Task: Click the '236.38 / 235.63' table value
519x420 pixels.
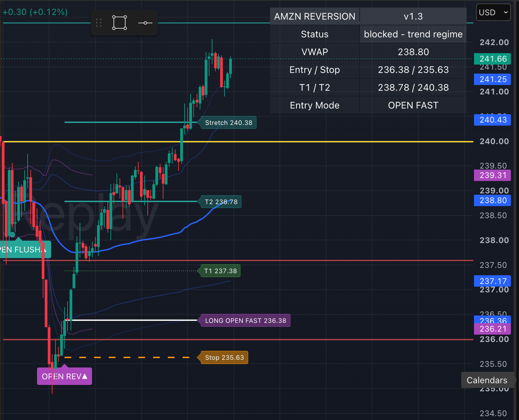Action: tap(413, 70)
